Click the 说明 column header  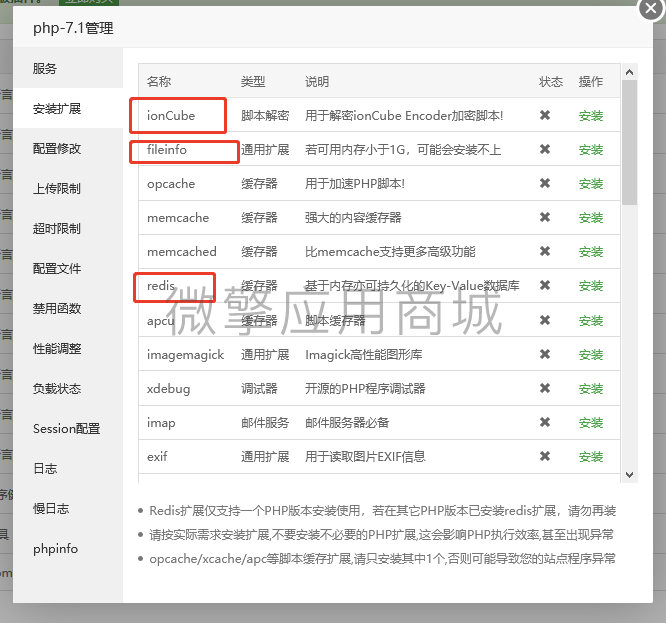point(317,81)
